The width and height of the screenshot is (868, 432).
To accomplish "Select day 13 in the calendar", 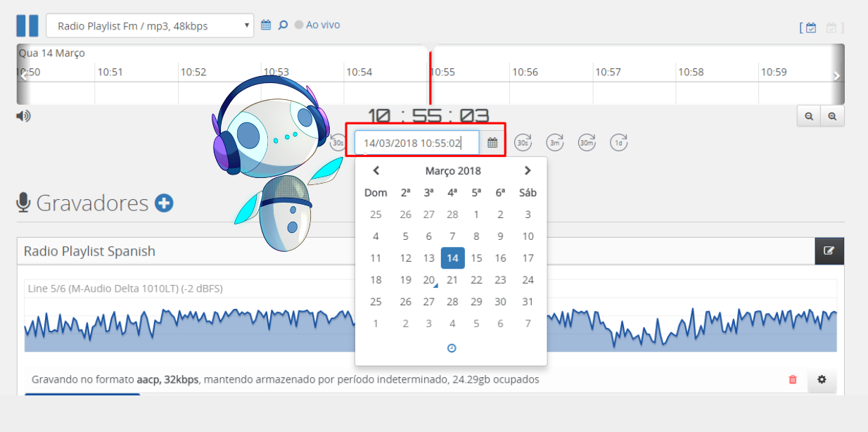I will coord(429,258).
